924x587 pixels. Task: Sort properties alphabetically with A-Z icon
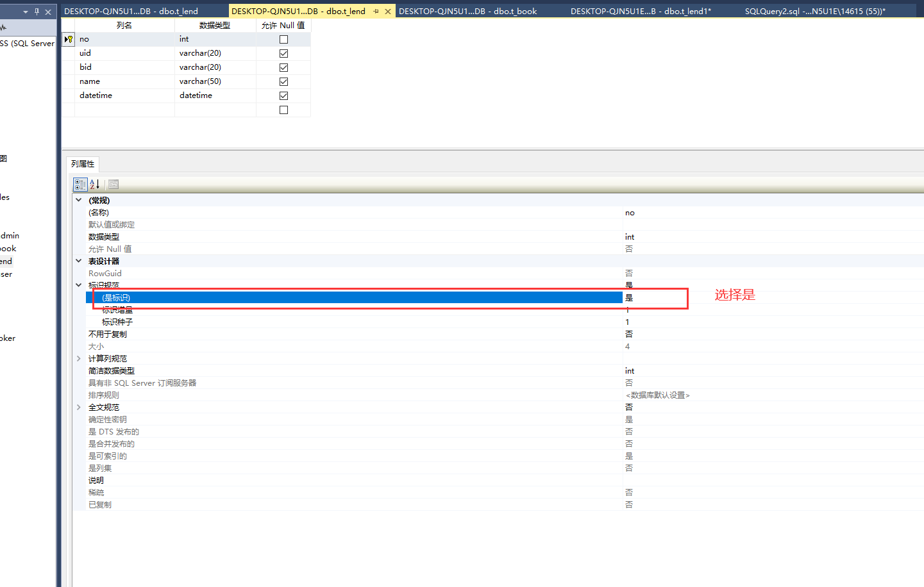point(95,185)
